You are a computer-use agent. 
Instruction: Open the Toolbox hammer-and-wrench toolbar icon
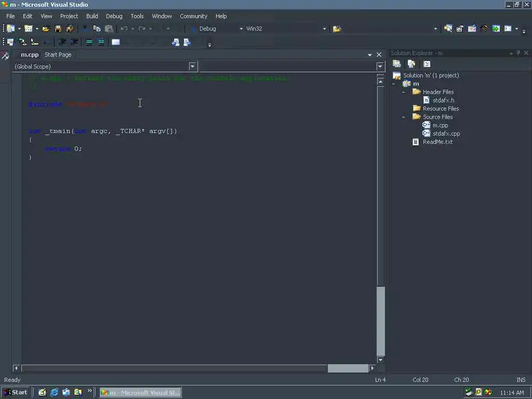pos(484,29)
